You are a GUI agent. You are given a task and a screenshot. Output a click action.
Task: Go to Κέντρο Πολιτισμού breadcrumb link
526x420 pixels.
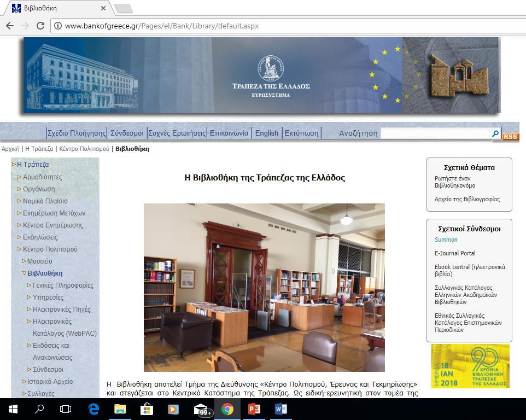pyautogui.click(x=84, y=149)
